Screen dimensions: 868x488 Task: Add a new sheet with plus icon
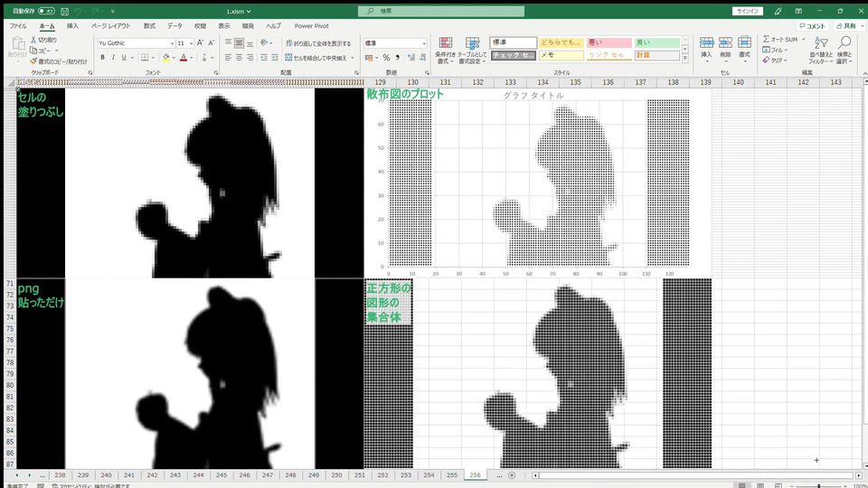coord(512,475)
